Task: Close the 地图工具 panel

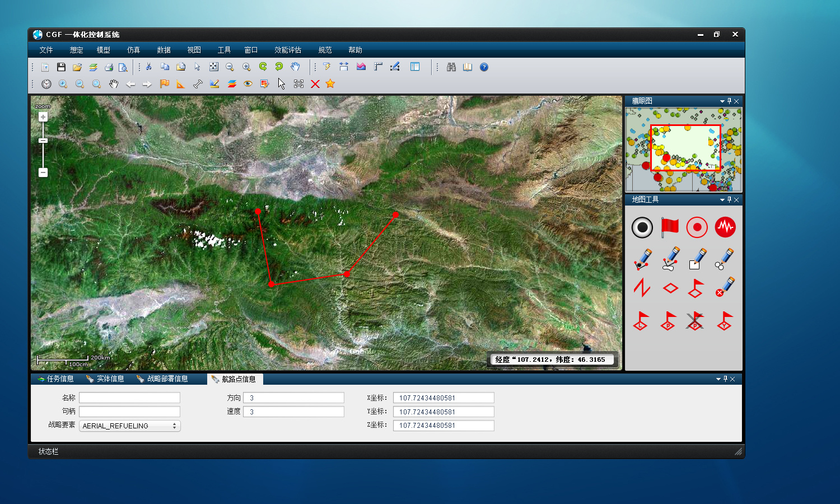Action: [x=736, y=200]
